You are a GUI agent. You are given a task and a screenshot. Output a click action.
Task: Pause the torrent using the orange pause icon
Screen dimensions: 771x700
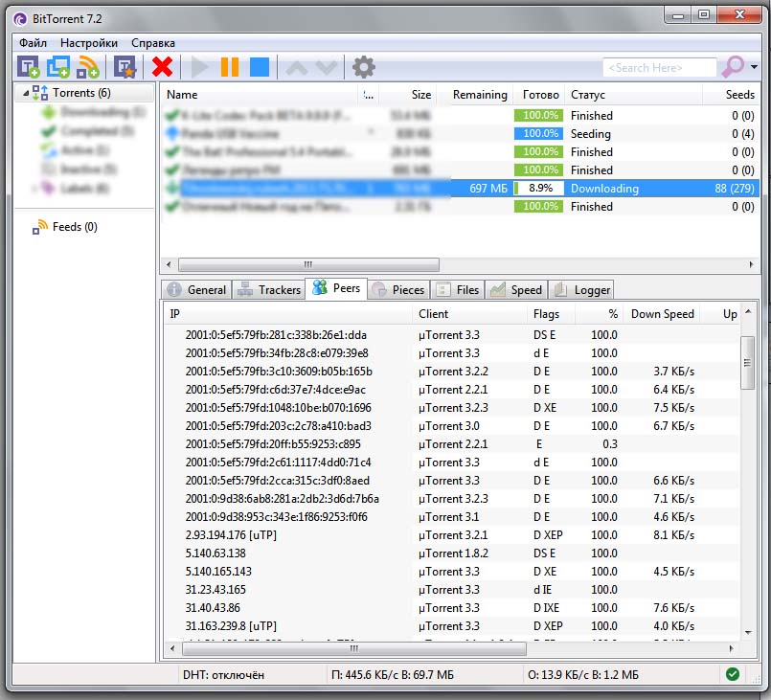click(x=230, y=67)
